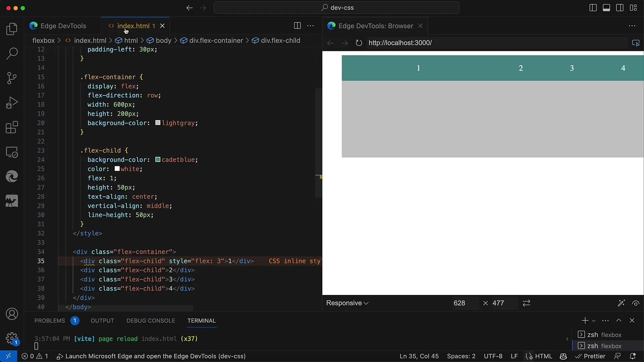Open the new terminal launch profile dropdown
This screenshot has height=362, width=644.
(x=594, y=321)
